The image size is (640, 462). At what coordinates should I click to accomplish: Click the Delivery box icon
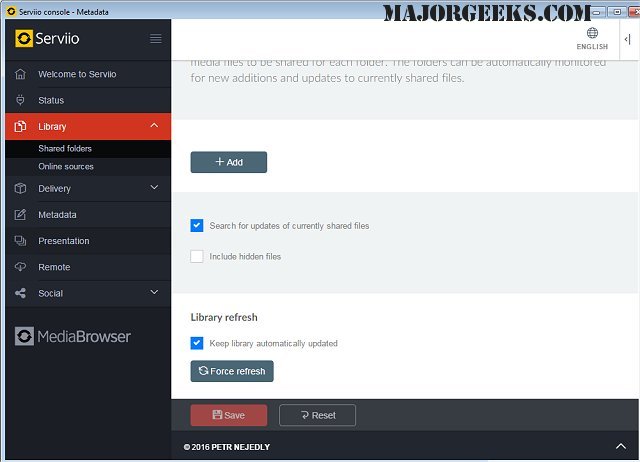click(x=20, y=188)
